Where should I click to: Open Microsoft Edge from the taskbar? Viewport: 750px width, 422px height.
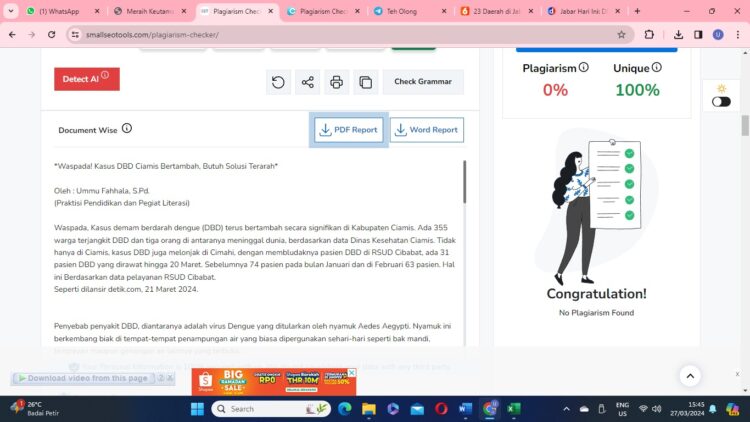click(x=344, y=409)
